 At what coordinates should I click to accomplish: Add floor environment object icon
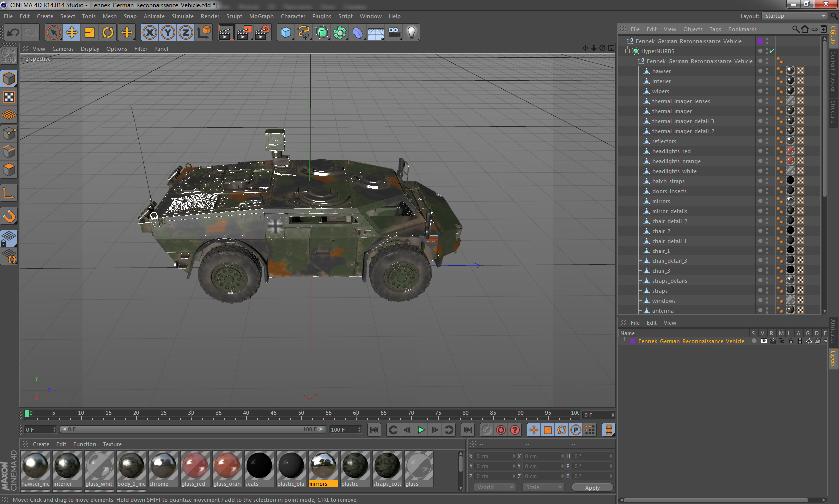pos(376,33)
